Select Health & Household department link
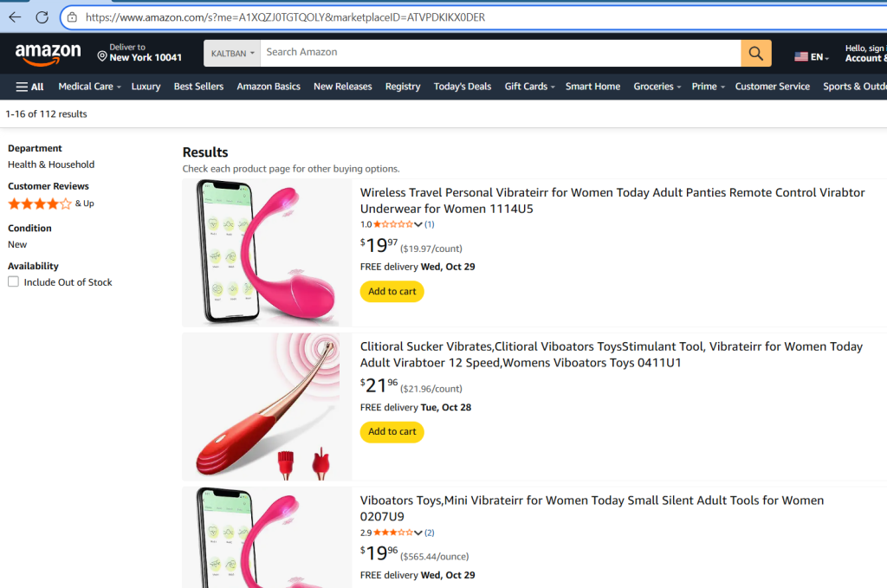887x588 pixels. click(51, 165)
